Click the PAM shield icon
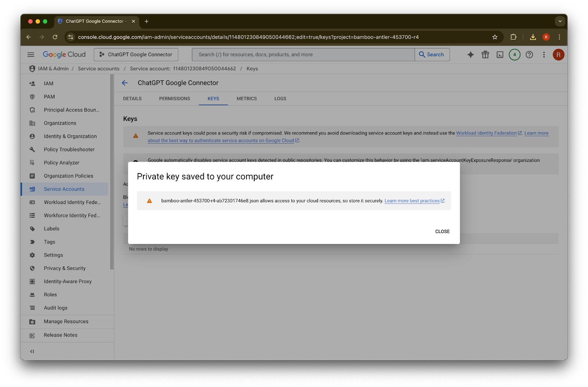The image size is (588, 387). pos(32,97)
